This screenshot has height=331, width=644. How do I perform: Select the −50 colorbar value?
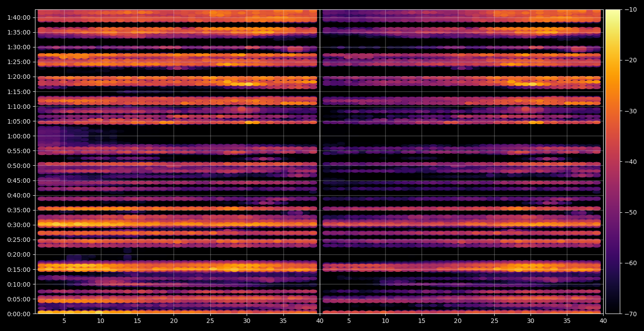tap(631, 212)
